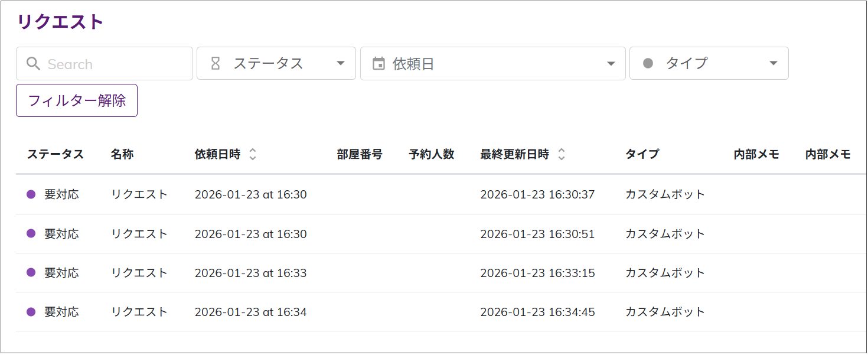Viewport: 868px width, 355px height.
Task: Open the request updated at 16:30:51
Action: coord(537,234)
